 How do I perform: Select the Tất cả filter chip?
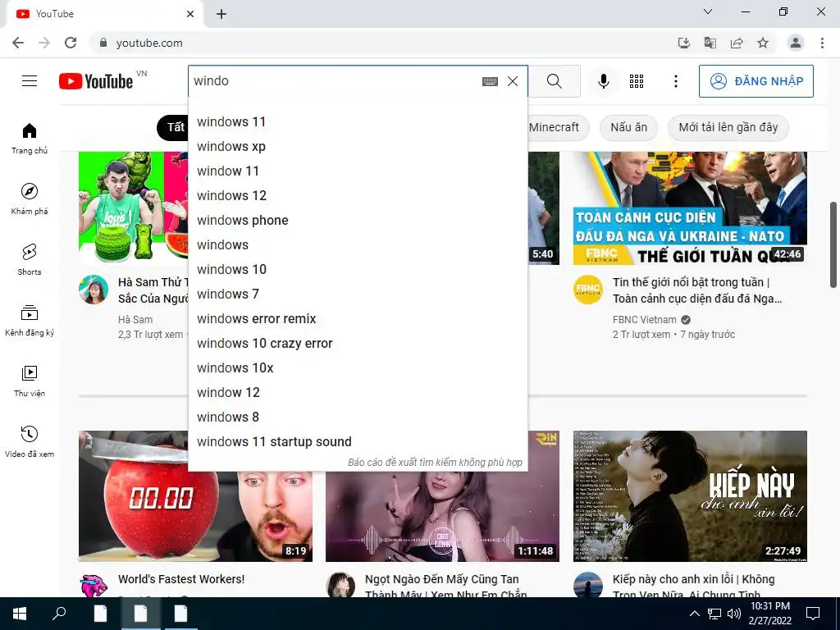coord(172,127)
